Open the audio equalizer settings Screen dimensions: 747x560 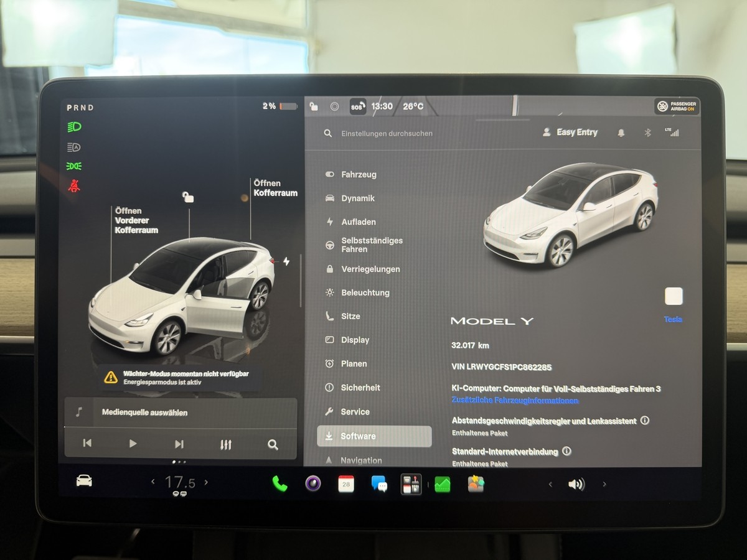click(226, 444)
